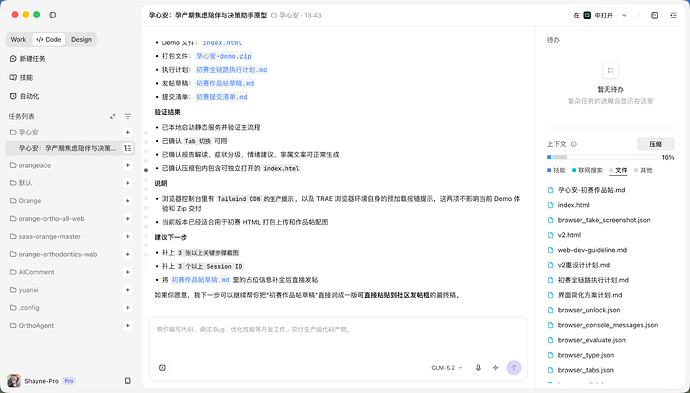Expand the orange-ortho-all-web folder
The height and width of the screenshot is (393, 690).
click(x=47, y=219)
